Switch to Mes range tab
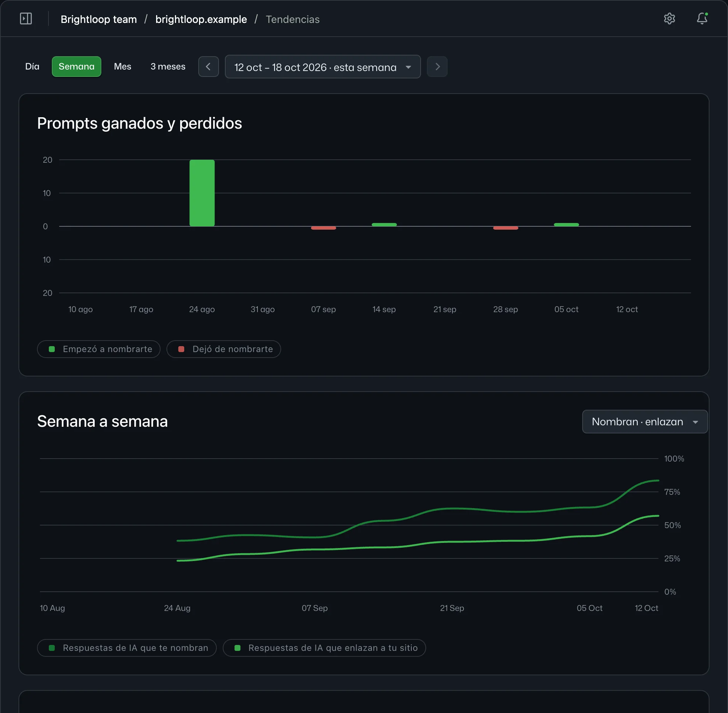 click(122, 67)
